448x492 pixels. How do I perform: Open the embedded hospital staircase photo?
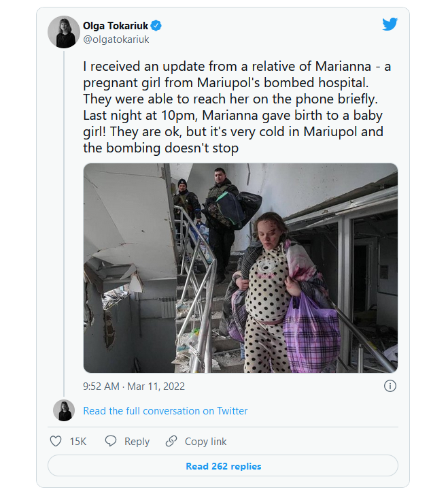pyautogui.click(x=241, y=268)
